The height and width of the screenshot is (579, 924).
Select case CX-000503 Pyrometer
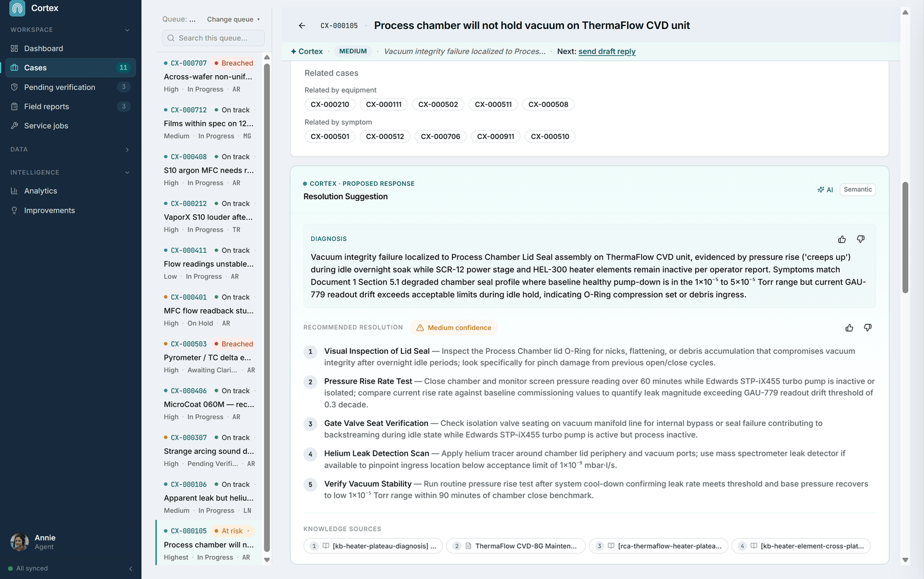tap(209, 357)
